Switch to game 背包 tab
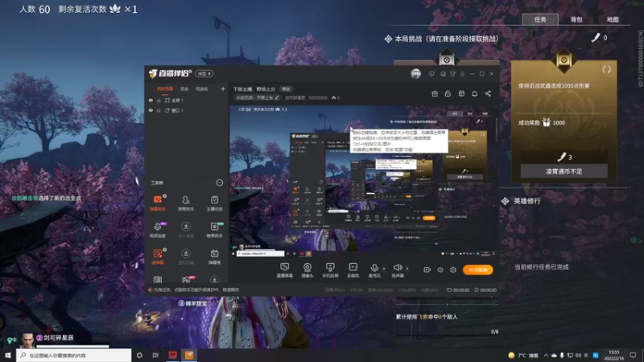Viewport: 644px width, 362px height. click(576, 19)
